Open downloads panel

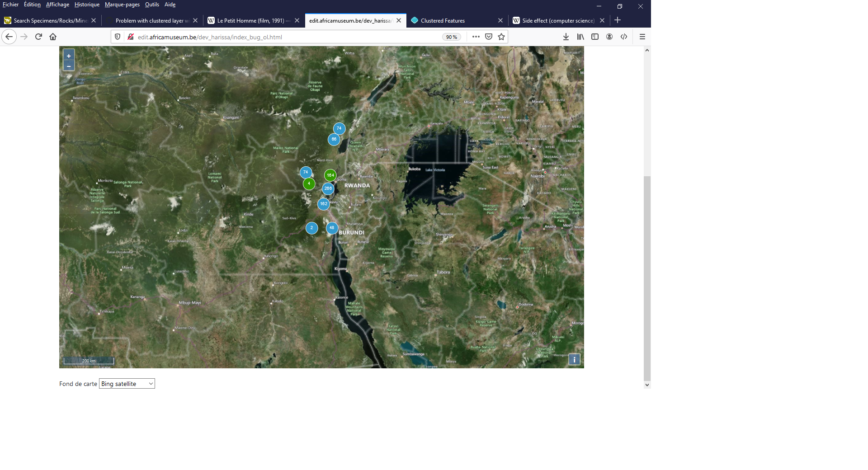566,37
